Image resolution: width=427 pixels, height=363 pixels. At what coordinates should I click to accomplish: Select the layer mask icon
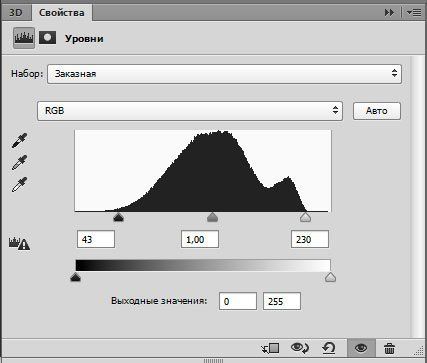click(47, 38)
